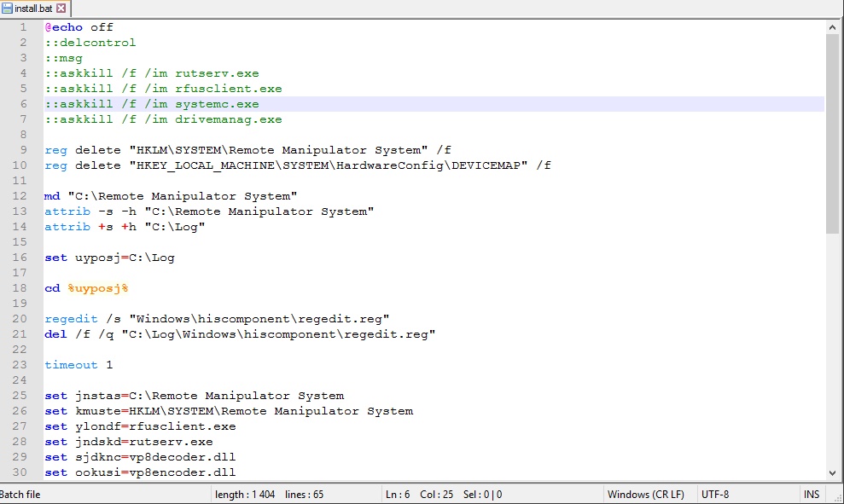The height and width of the screenshot is (504, 844).
Task: Click the disk icon on the install.bat tab
Action: coord(8,8)
